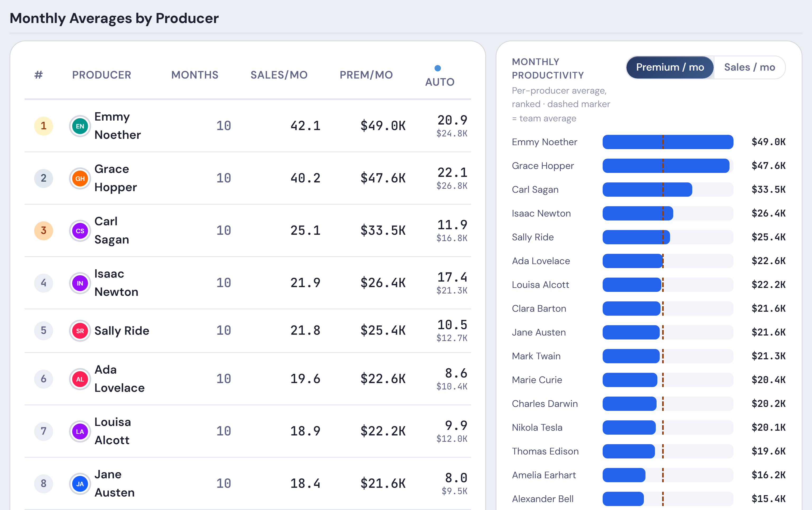Click Emmy Noether's chart bar
The height and width of the screenshot is (510, 812).
coord(668,142)
